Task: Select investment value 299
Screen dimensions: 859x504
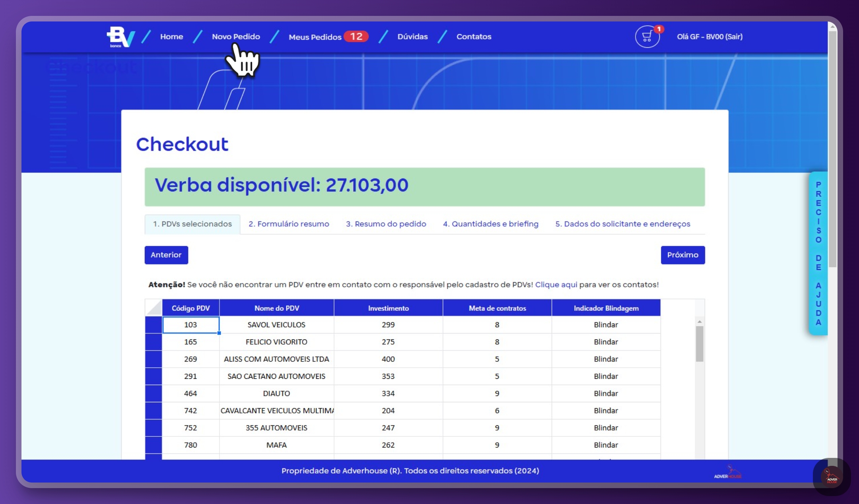Action: [x=388, y=325]
